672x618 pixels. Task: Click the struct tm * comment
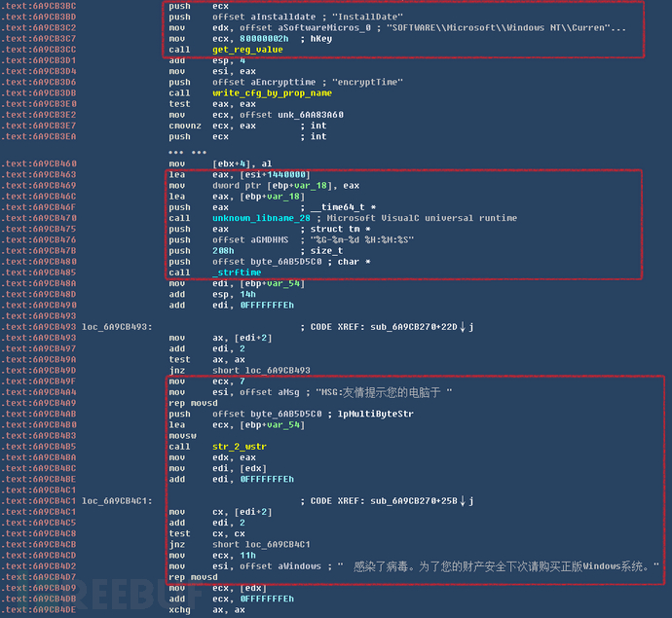(x=340, y=229)
